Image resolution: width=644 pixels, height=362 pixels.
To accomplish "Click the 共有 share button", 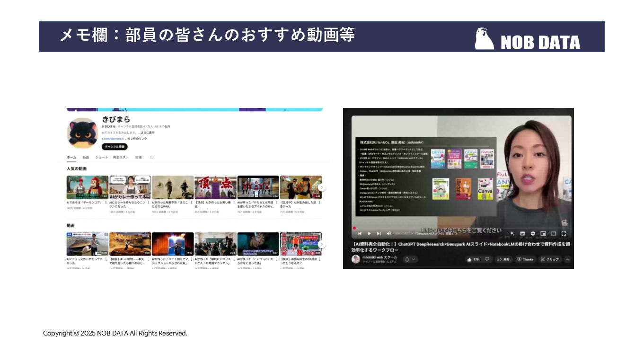I will 503,259.
